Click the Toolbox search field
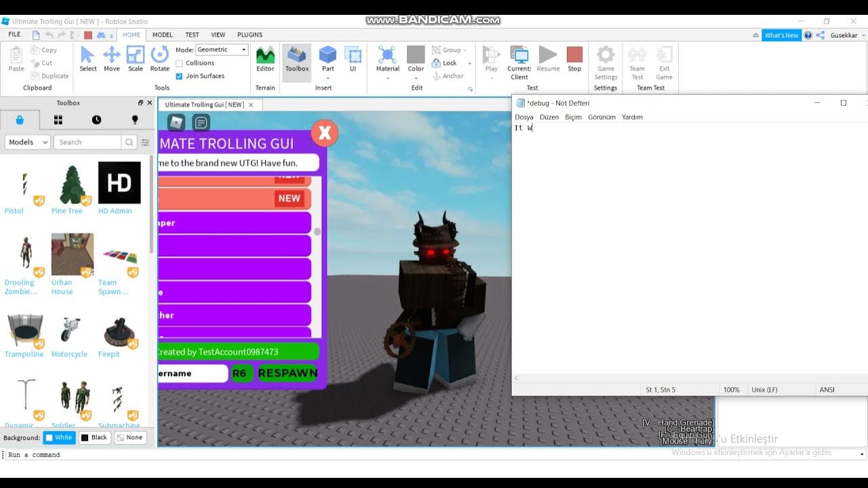 [87, 142]
